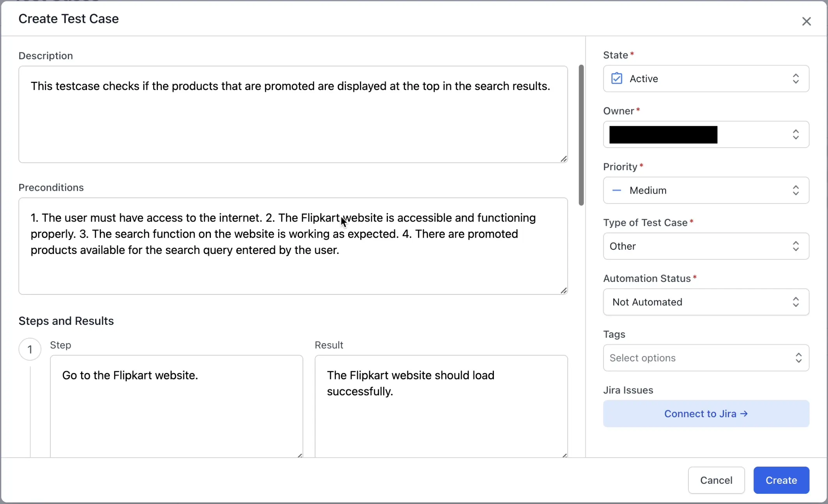
Task: Open the Type of Test Case dropdown
Action: tap(706, 246)
